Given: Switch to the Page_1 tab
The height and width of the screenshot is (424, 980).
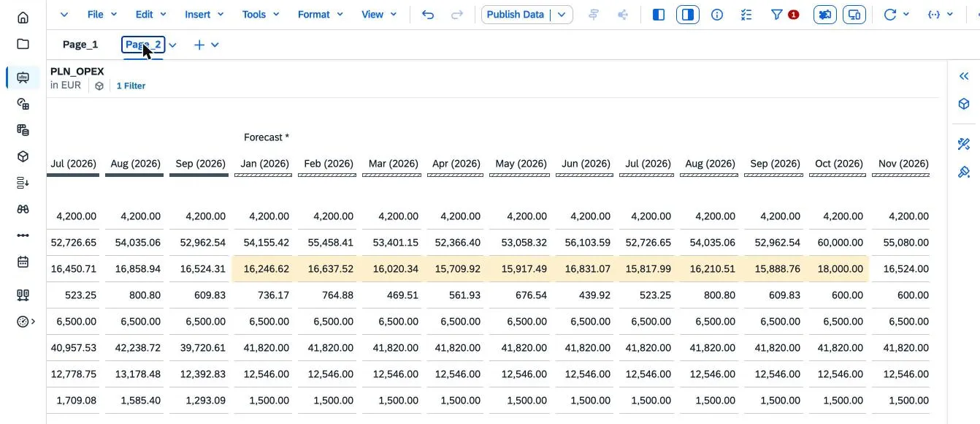Looking at the screenshot, I should pos(80,45).
